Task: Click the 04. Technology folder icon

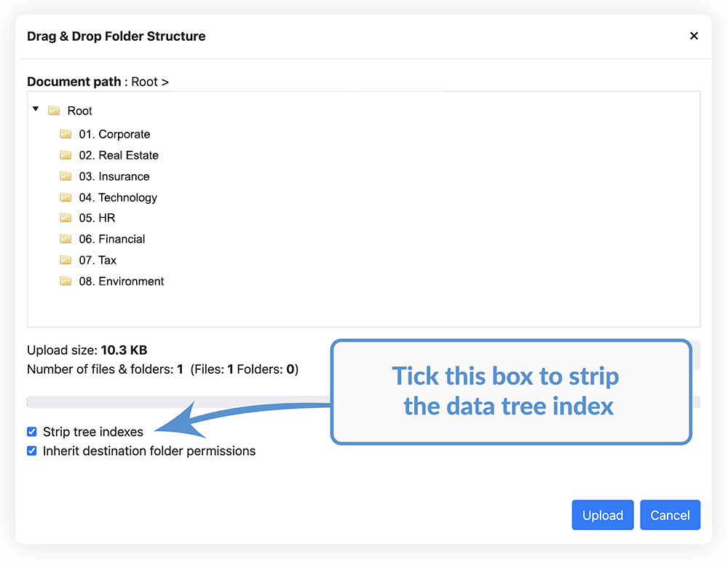Action: pyautogui.click(x=66, y=197)
